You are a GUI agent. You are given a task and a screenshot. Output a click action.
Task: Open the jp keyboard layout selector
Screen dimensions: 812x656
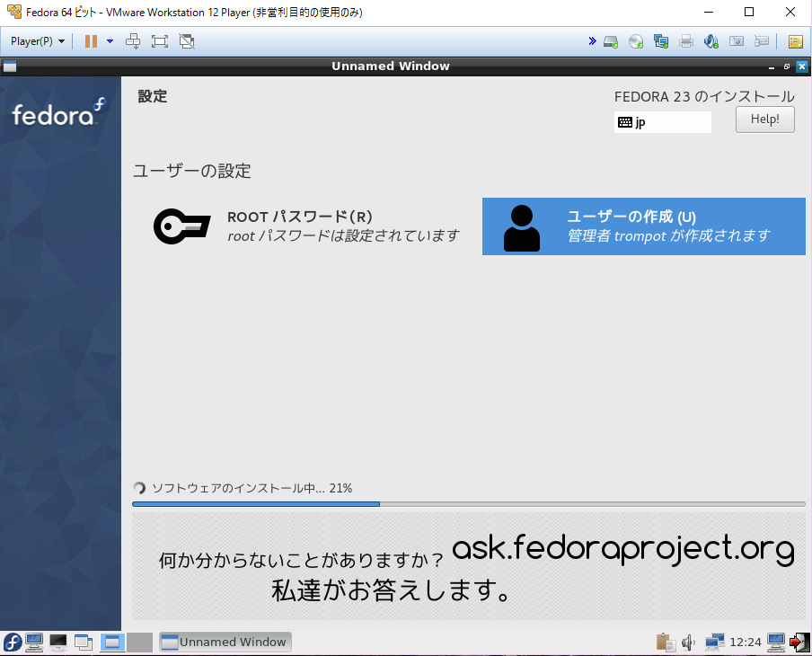662,122
